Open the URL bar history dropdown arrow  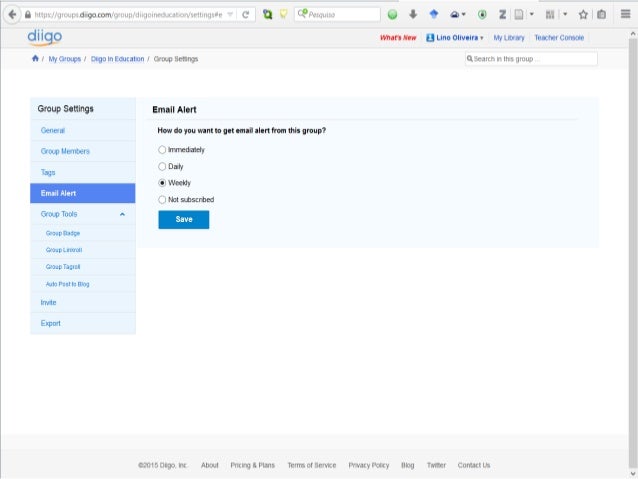click(x=230, y=15)
